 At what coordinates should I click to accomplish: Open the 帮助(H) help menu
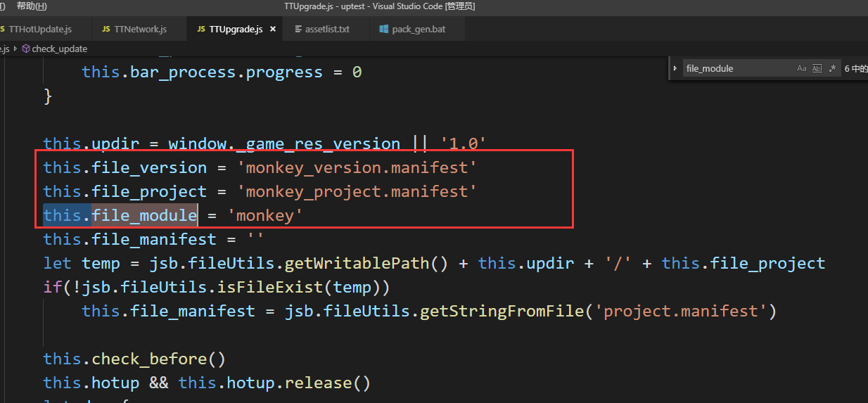(x=32, y=6)
